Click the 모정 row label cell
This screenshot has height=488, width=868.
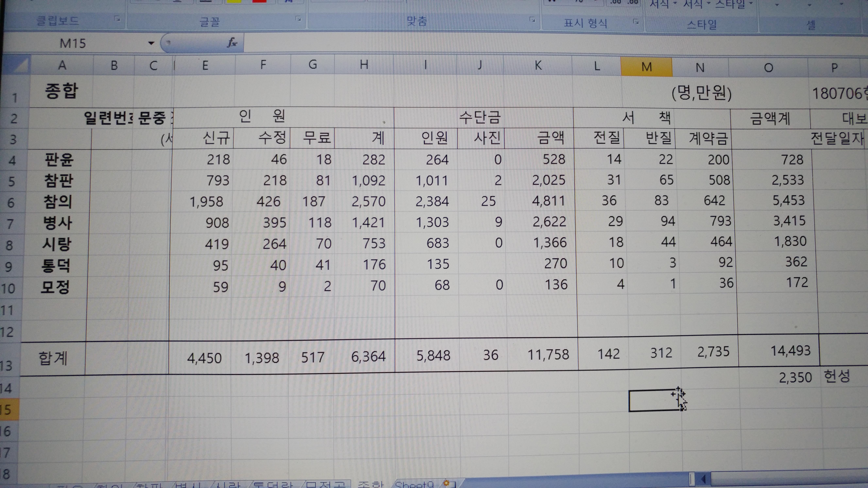[55, 287]
